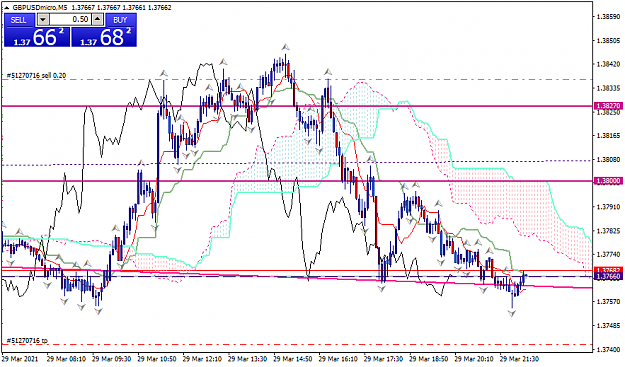The image size is (625, 367).
Task: Buy at the 1.37 68 ask price
Action: [x=104, y=37]
